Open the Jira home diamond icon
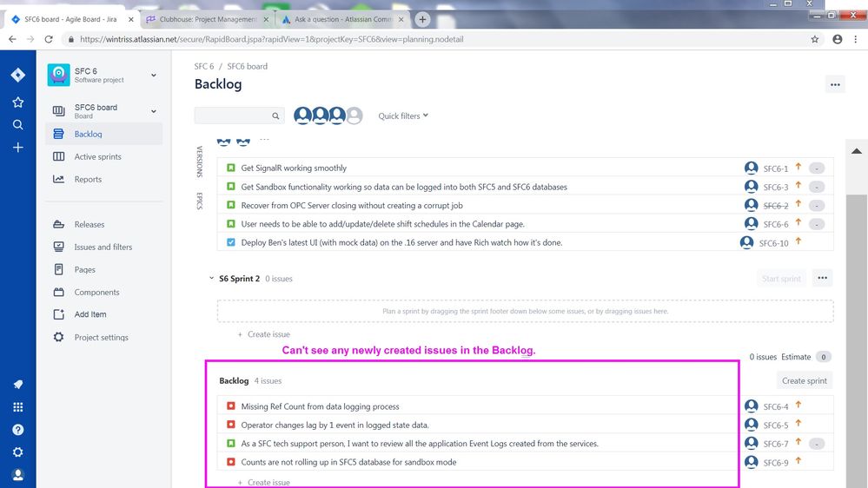The width and height of the screenshot is (868, 488). pos(17,75)
